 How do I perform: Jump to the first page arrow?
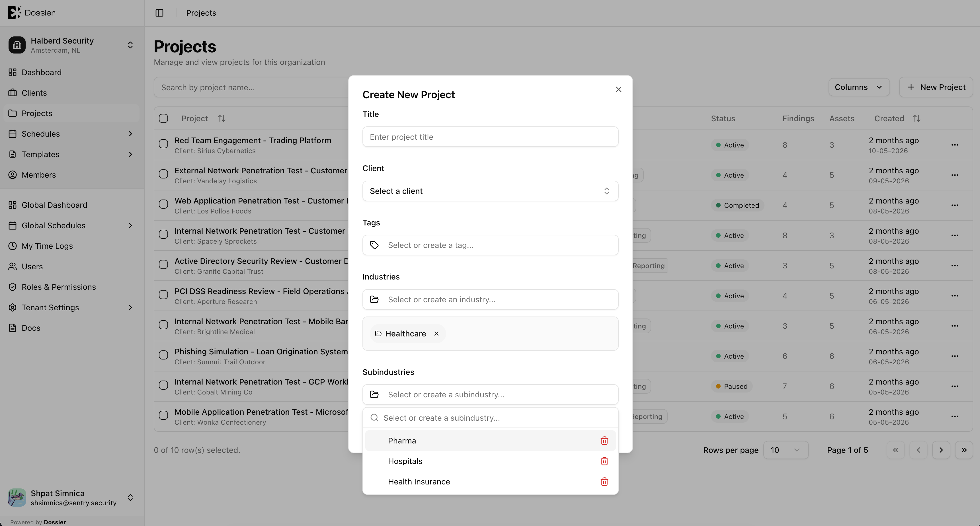click(895, 450)
